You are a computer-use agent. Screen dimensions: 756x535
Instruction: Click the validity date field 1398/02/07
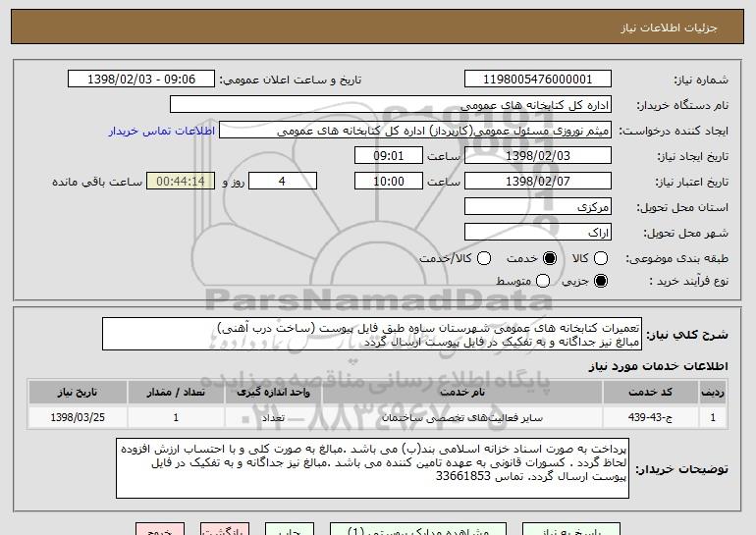pyautogui.click(x=538, y=182)
